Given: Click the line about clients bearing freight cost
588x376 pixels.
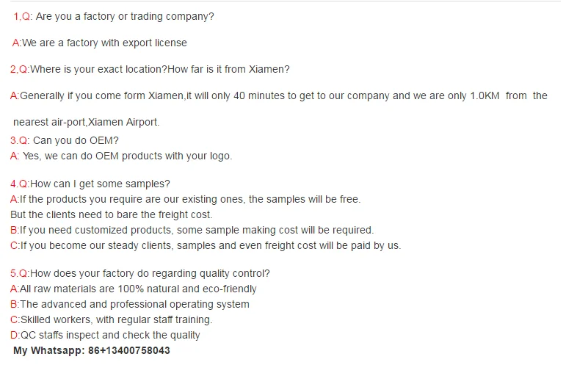Looking at the screenshot, I should tap(111, 214).
